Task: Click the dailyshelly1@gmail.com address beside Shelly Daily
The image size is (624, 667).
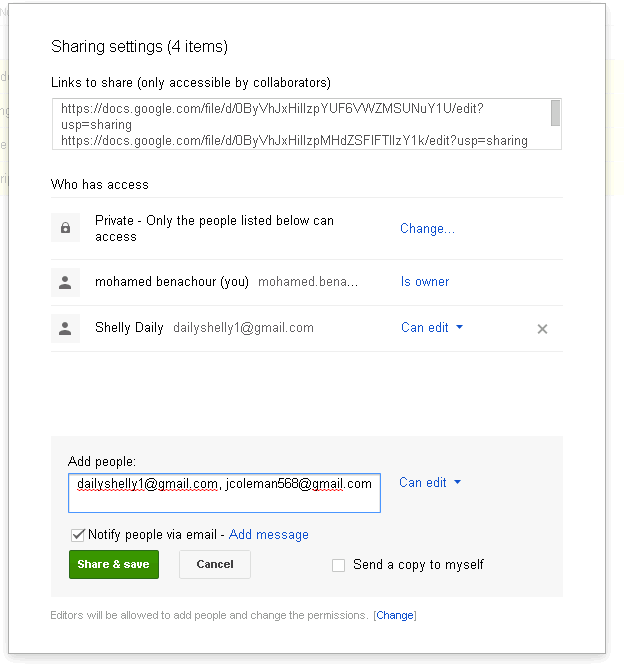Action: tap(243, 328)
